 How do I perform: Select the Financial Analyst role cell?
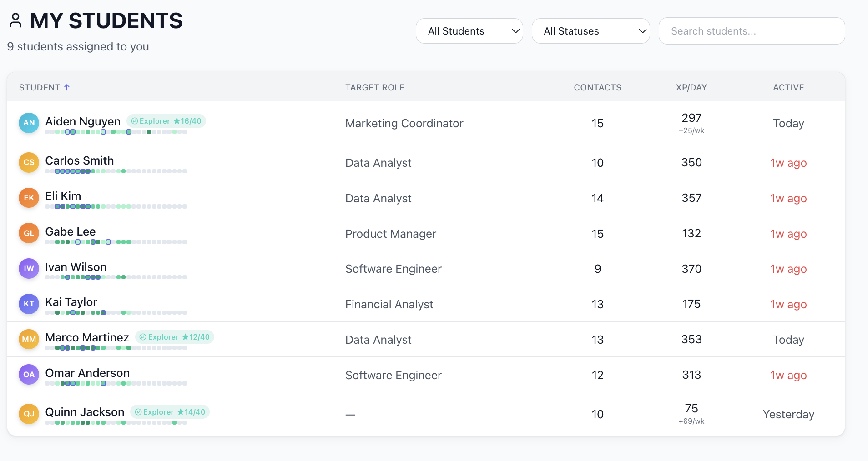389,304
